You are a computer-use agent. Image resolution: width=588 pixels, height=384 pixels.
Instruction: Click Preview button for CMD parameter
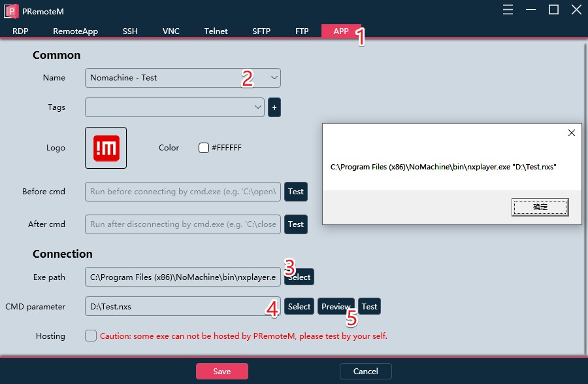336,306
